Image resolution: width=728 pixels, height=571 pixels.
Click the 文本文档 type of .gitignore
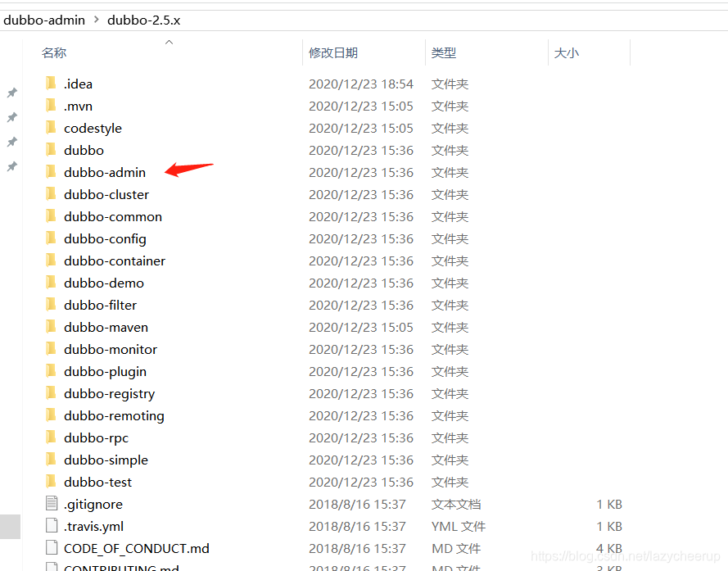456,504
